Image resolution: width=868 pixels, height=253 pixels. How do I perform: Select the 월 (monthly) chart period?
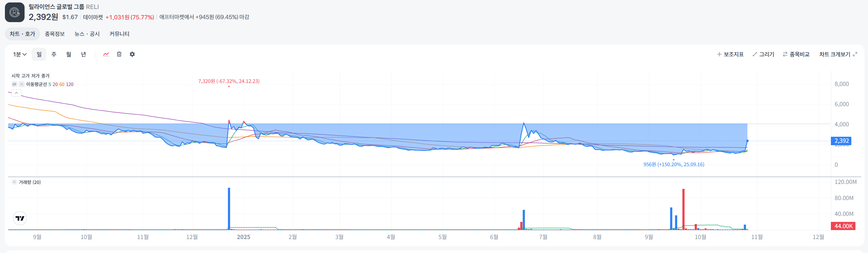[69, 54]
